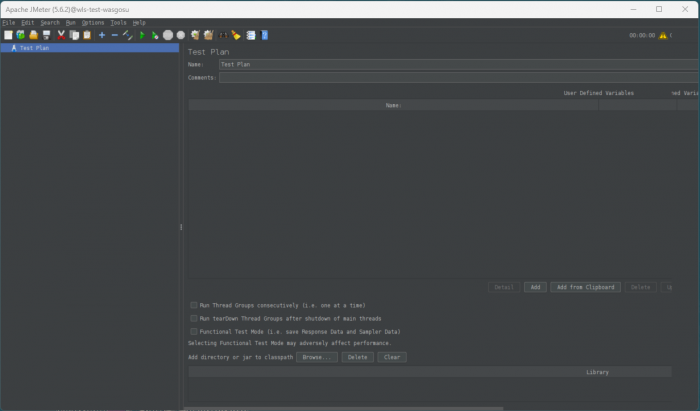
Task: Open the Help menu
Action: click(139, 22)
